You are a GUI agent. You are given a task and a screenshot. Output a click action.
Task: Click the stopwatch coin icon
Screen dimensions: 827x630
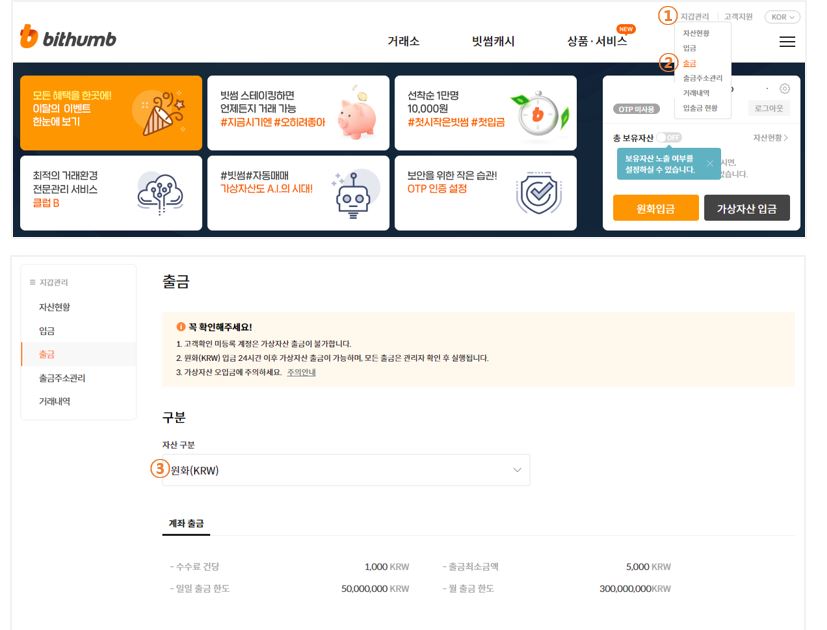click(x=538, y=113)
